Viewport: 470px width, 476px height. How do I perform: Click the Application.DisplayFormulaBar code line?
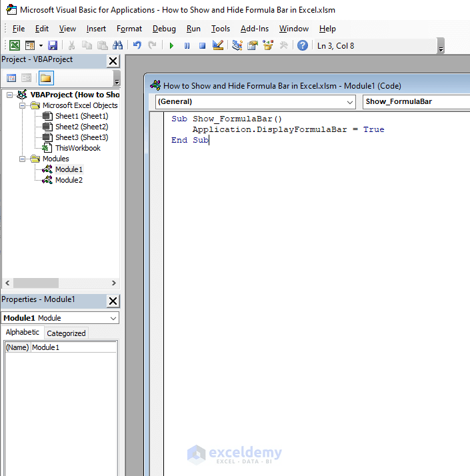click(x=288, y=129)
